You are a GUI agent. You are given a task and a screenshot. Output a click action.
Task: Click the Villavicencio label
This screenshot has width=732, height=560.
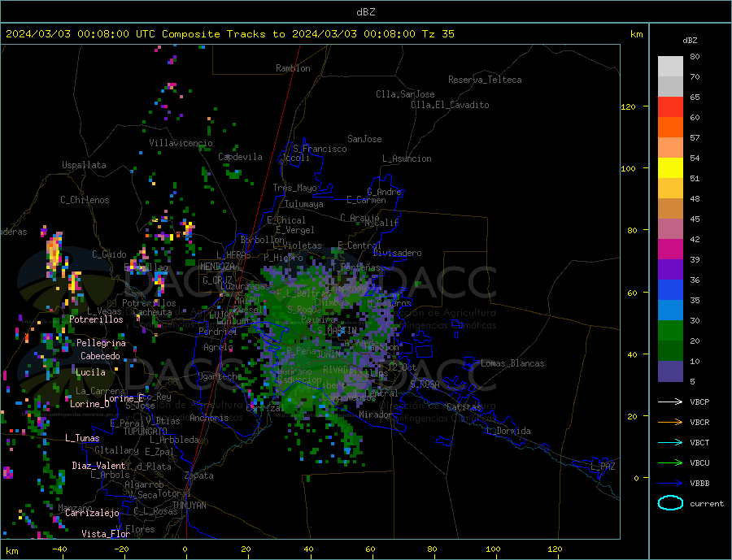pyautogui.click(x=181, y=143)
